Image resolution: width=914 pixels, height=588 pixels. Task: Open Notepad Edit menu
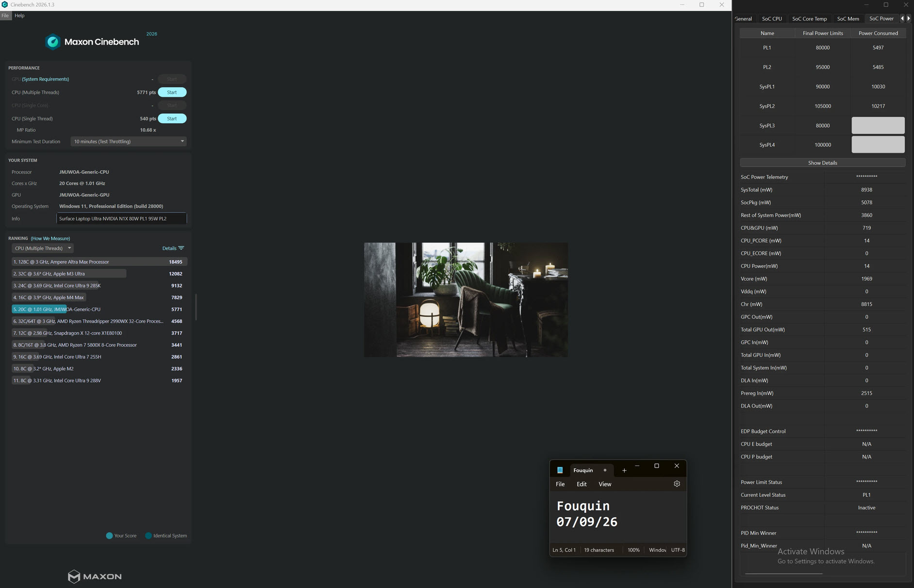(x=582, y=484)
